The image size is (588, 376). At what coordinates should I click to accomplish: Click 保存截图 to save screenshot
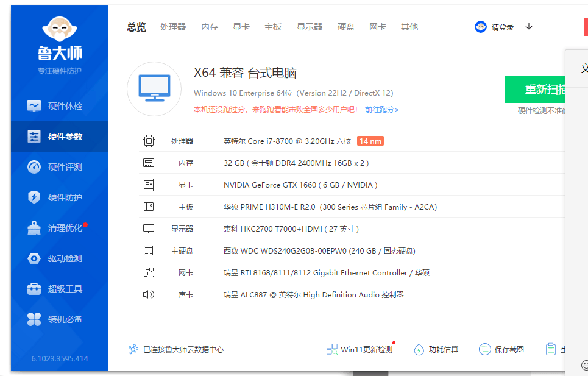[x=509, y=349]
